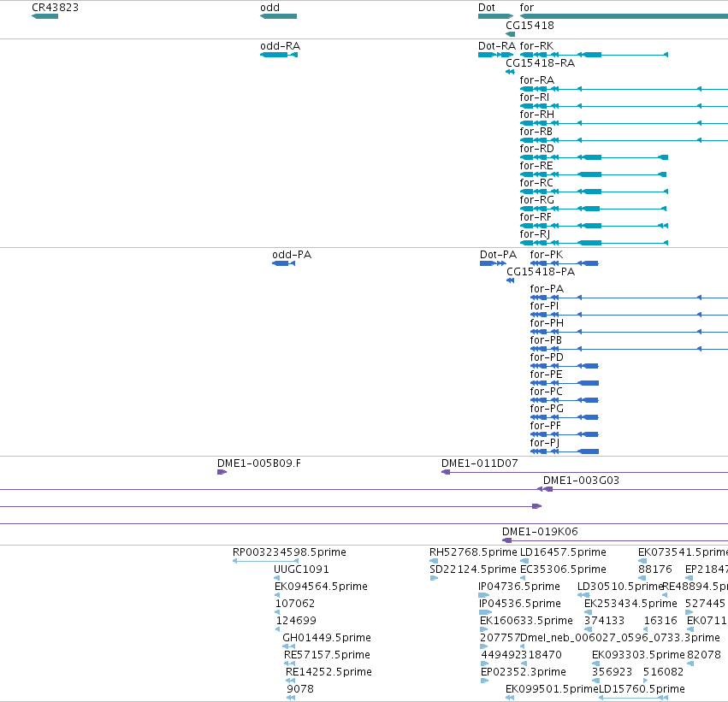Image resolution: width=728 pixels, height=702 pixels.
Task: Click the 356923 EST label
Action: coord(612,672)
